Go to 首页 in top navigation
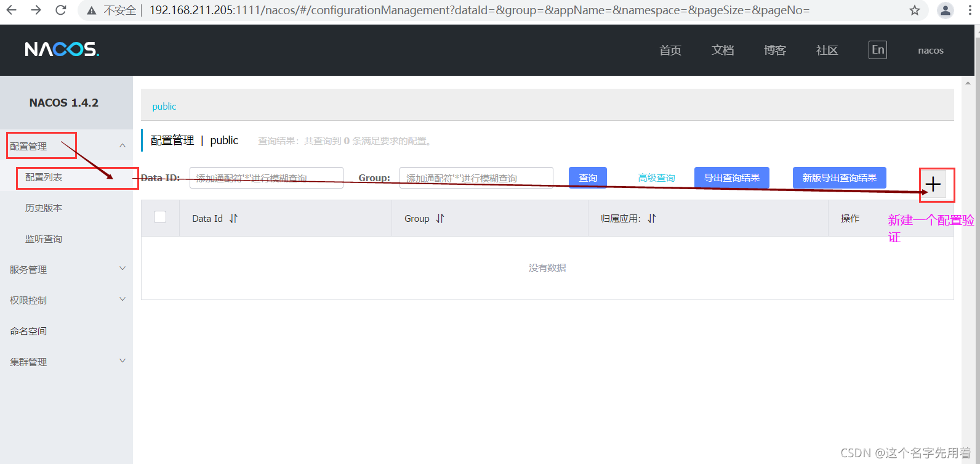980x464 pixels. [670, 50]
